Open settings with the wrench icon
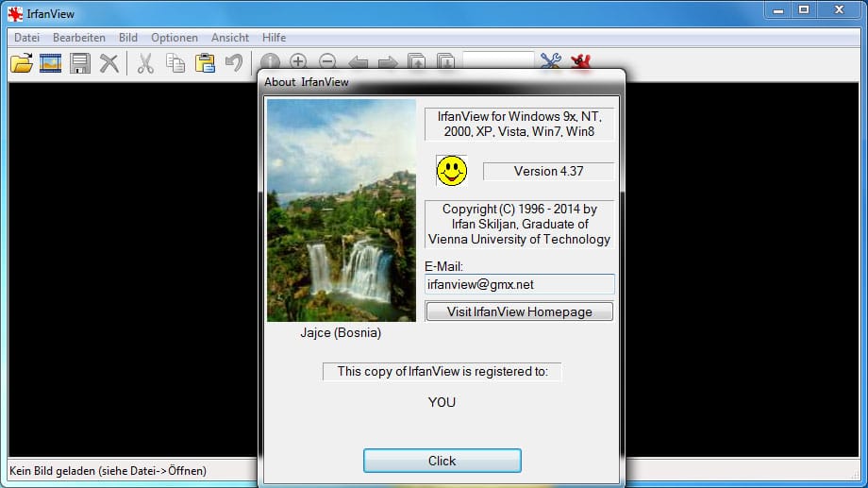This screenshot has height=488, width=868. pos(551,61)
